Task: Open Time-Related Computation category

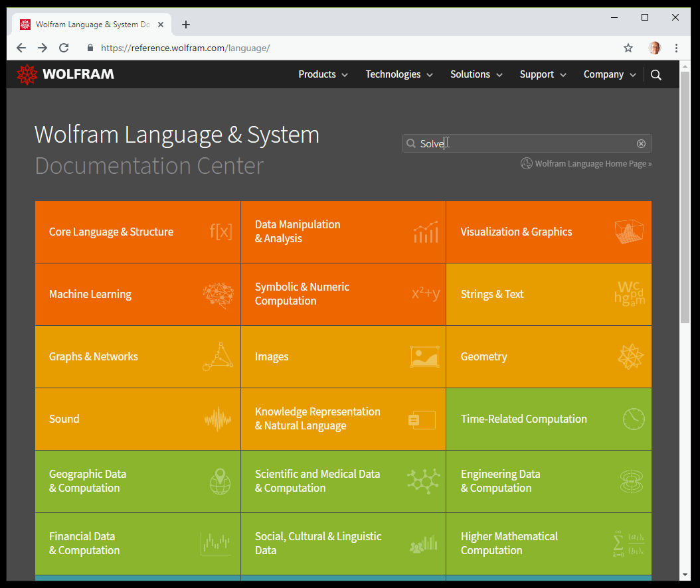Action: click(549, 419)
